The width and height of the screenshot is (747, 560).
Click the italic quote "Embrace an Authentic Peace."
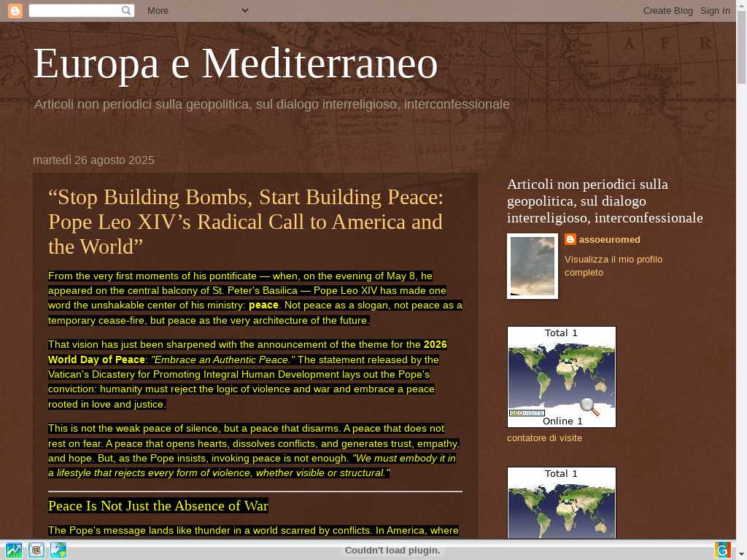(x=223, y=359)
